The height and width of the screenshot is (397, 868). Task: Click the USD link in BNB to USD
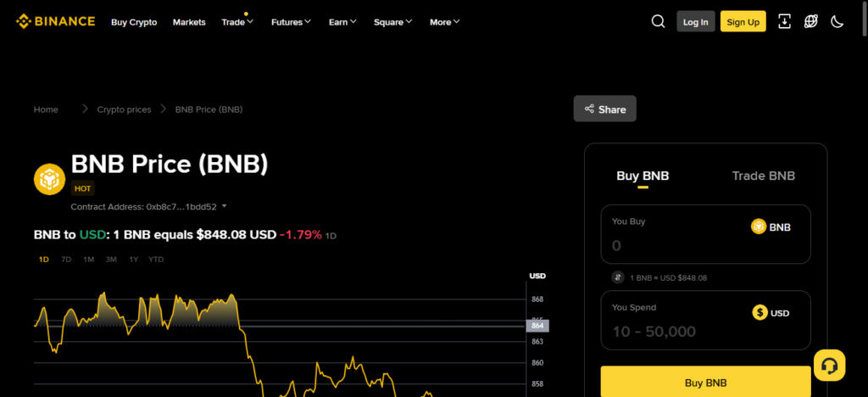pos(92,235)
